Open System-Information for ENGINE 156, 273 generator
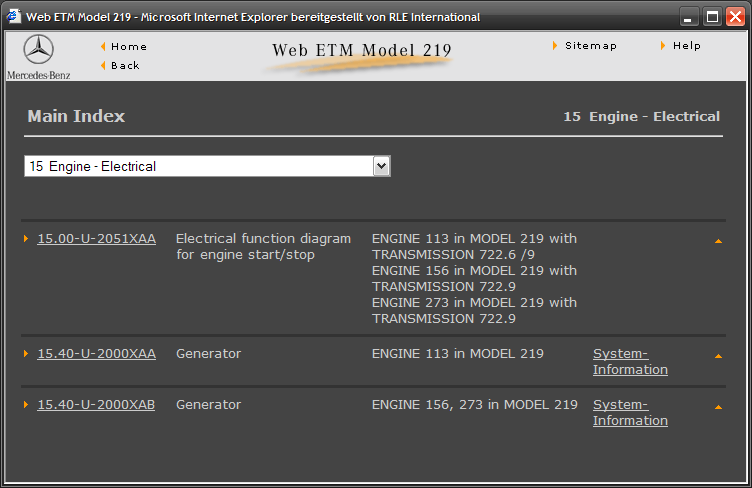 pos(630,413)
